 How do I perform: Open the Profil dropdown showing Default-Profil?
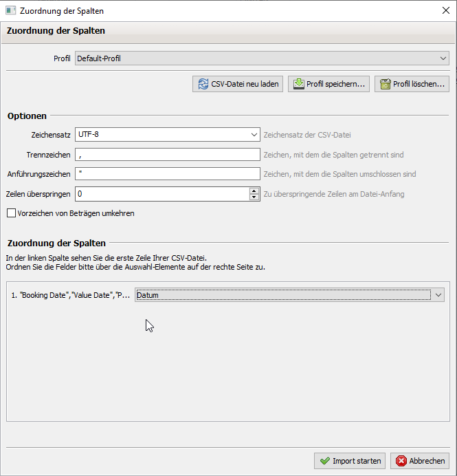point(262,58)
